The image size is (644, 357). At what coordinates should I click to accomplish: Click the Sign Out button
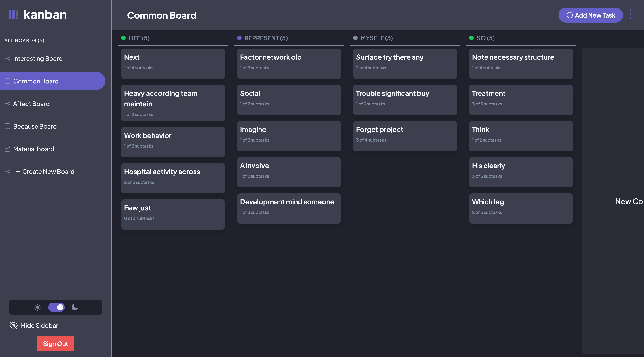pyautogui.click(x=56, y=343)
